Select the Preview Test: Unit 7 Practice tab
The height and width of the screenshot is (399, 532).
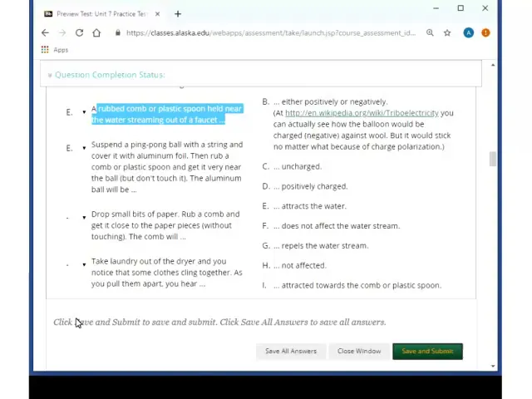coord(101,14)
